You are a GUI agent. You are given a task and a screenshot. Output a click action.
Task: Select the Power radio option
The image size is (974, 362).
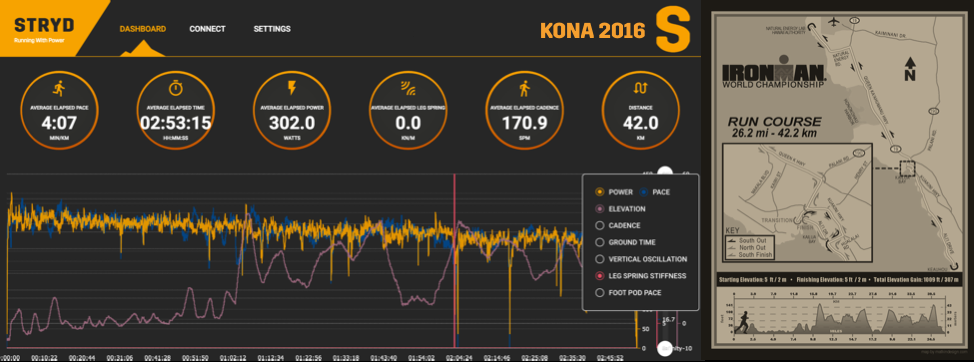tap(599, 192)
